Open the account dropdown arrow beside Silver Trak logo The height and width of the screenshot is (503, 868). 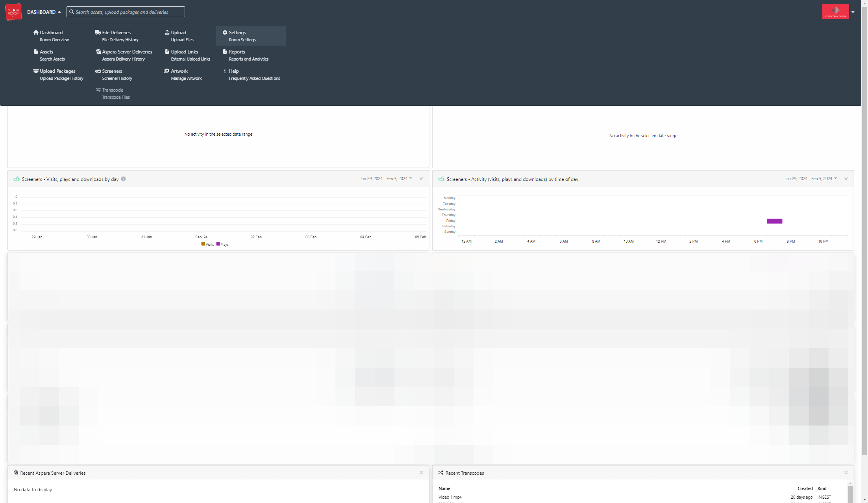point(853,12)
